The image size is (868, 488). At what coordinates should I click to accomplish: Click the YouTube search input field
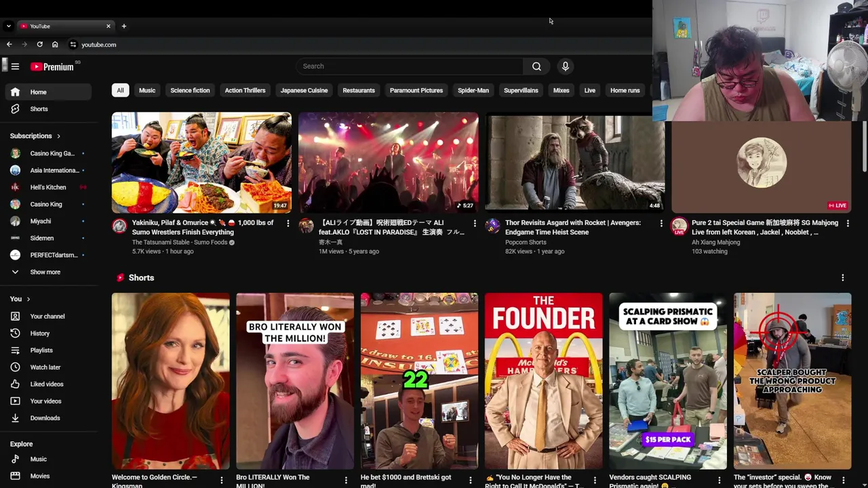coord(410,66)
